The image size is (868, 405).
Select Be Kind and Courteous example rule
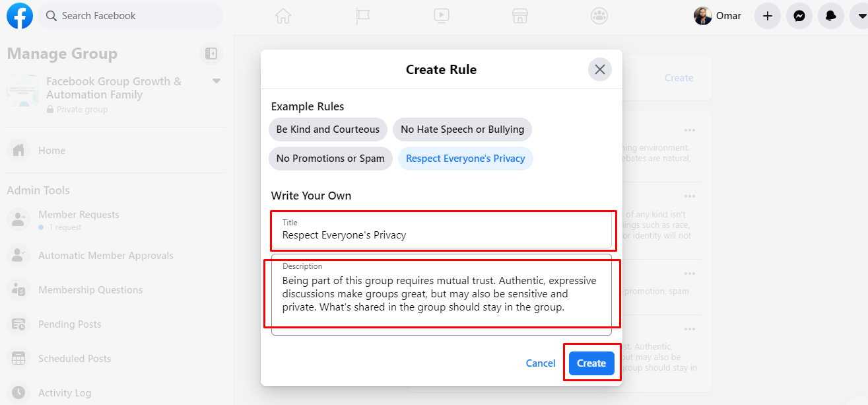point(328,129)
